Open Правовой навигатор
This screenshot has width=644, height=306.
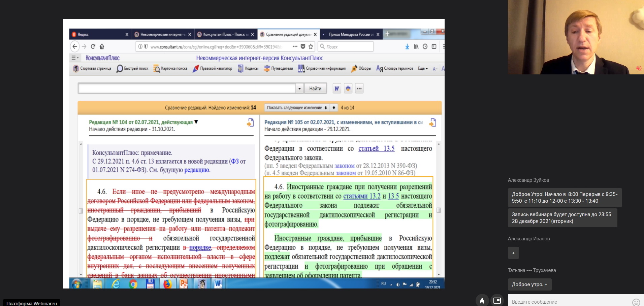point(213,69)
